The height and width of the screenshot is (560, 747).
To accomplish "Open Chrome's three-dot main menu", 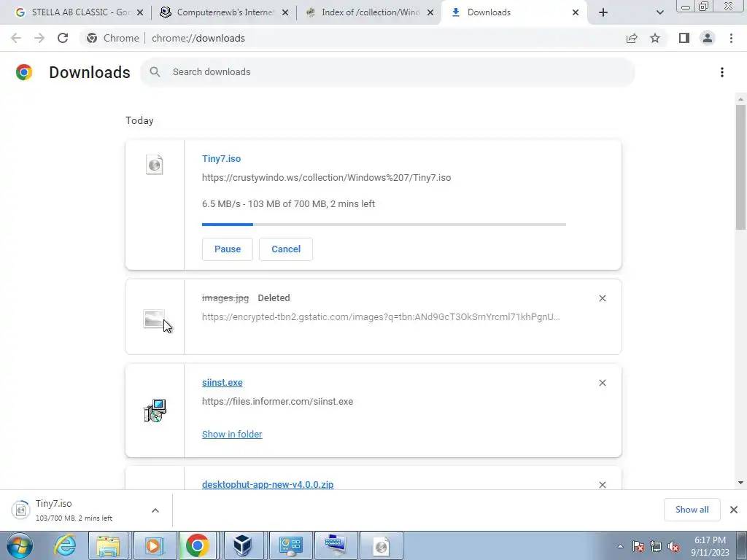I will 731,38.
